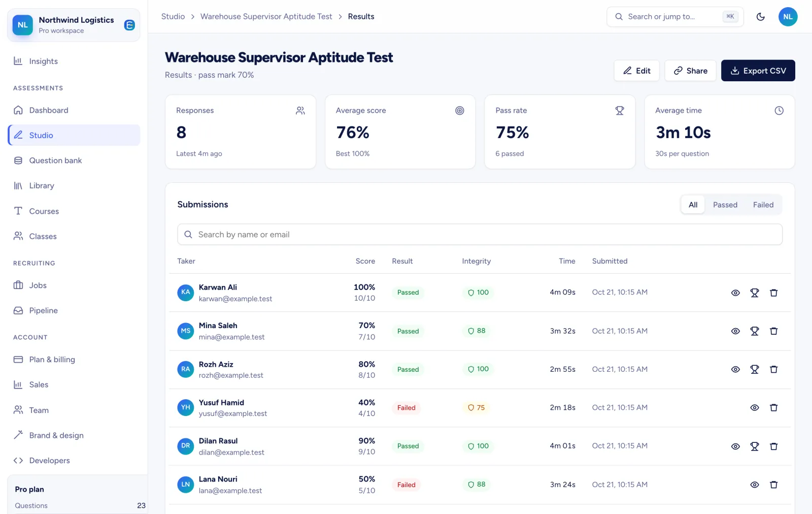Delete Rozh Aziz's submission

point(774,369)
